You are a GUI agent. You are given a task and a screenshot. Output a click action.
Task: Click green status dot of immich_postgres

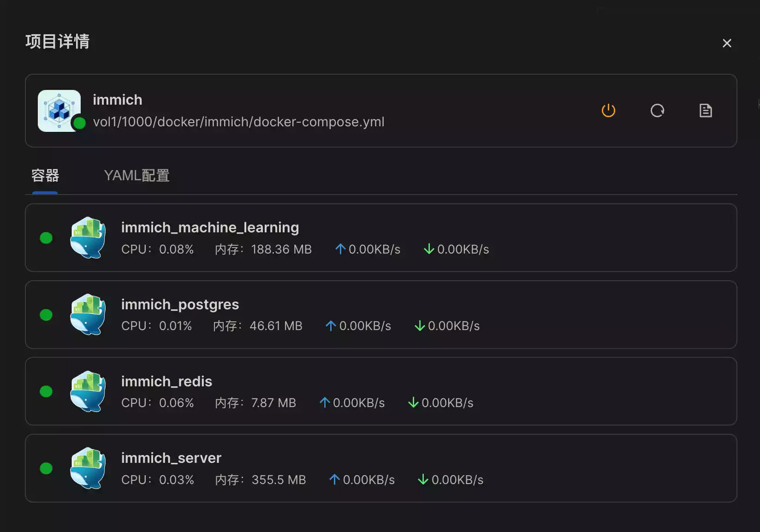(46, 315)
